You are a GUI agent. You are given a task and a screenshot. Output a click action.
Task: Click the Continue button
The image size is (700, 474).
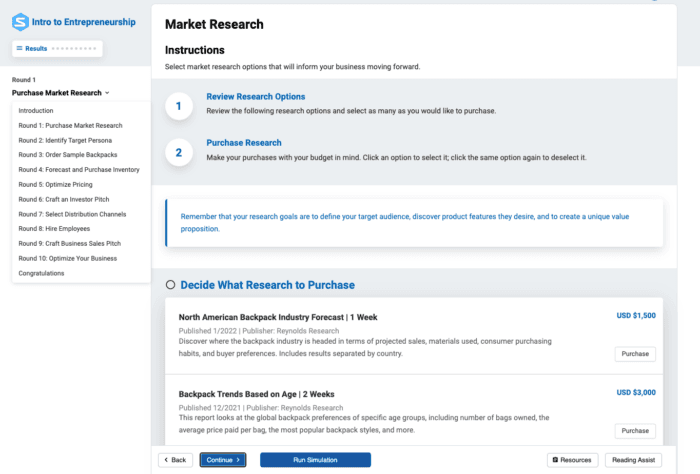[223, 460]
